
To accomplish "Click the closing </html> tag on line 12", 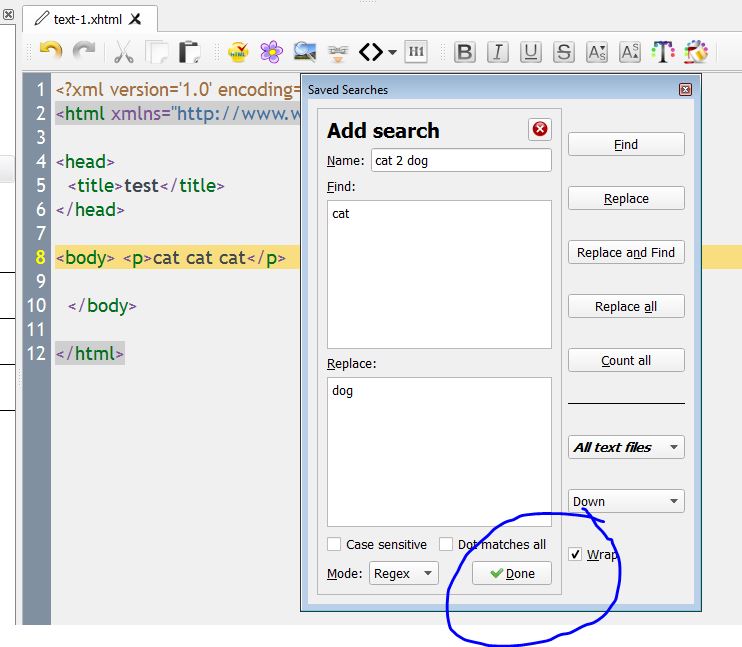I will pos(90,354).
